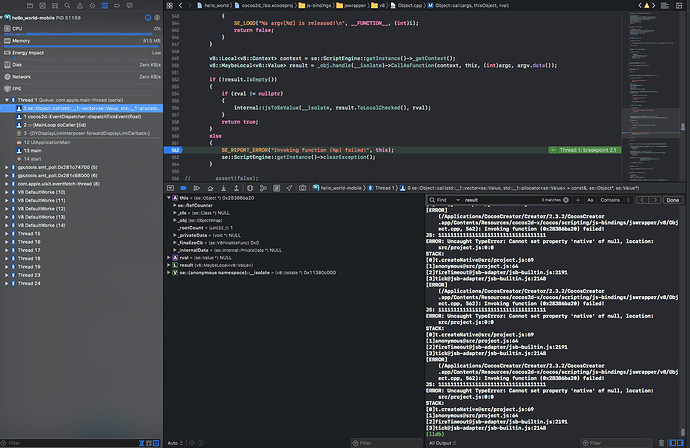Click the Step Over debug icon

(x=210, y=188)
